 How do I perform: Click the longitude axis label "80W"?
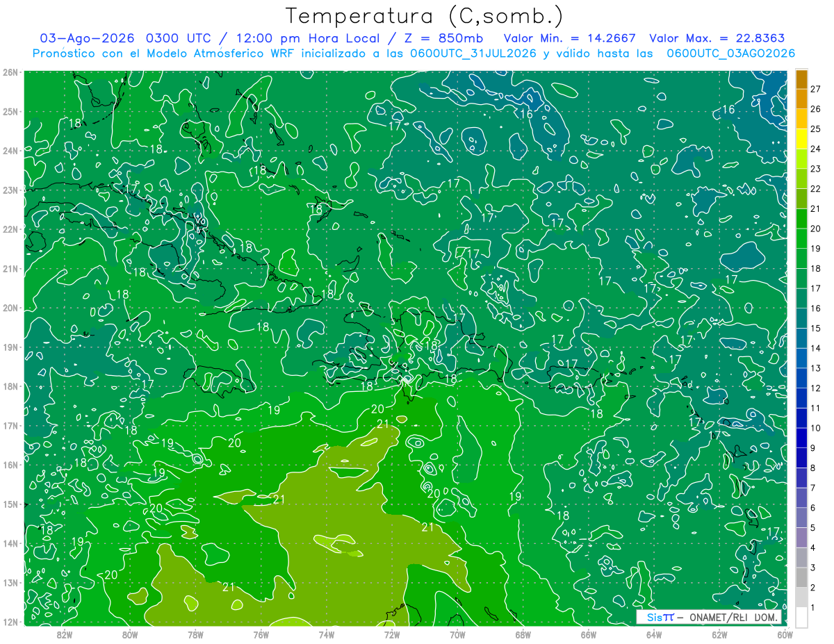[x=130, y=634]
